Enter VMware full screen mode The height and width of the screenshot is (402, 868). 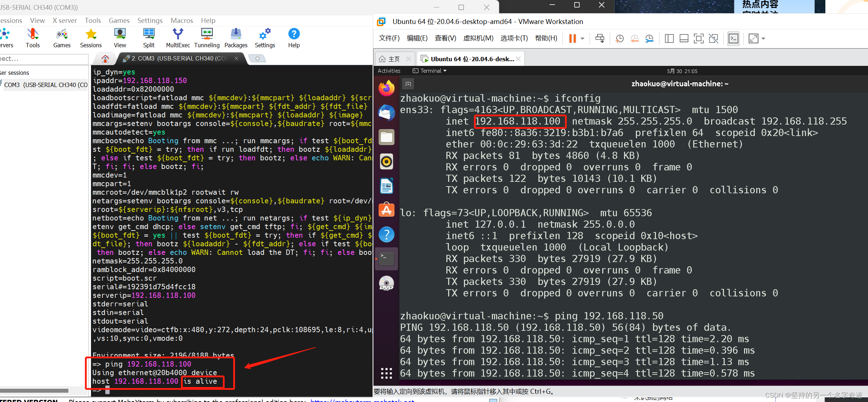(699, 38)
